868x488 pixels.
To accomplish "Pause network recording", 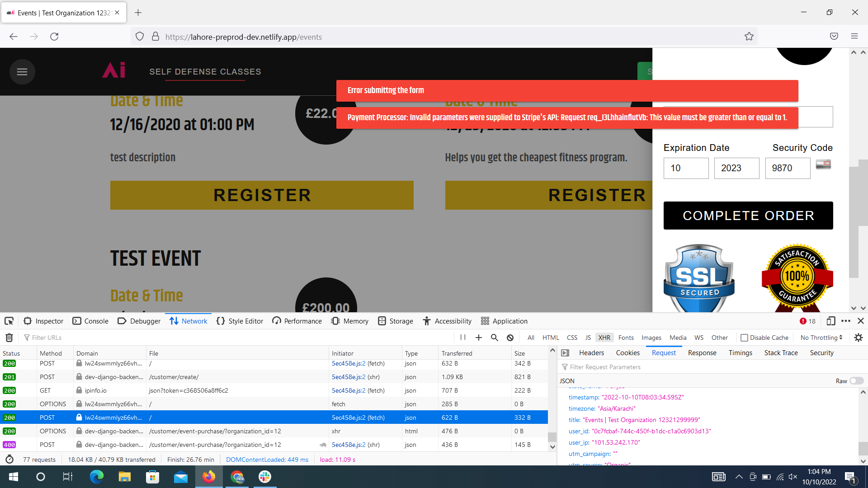I will tap(463, 338).
